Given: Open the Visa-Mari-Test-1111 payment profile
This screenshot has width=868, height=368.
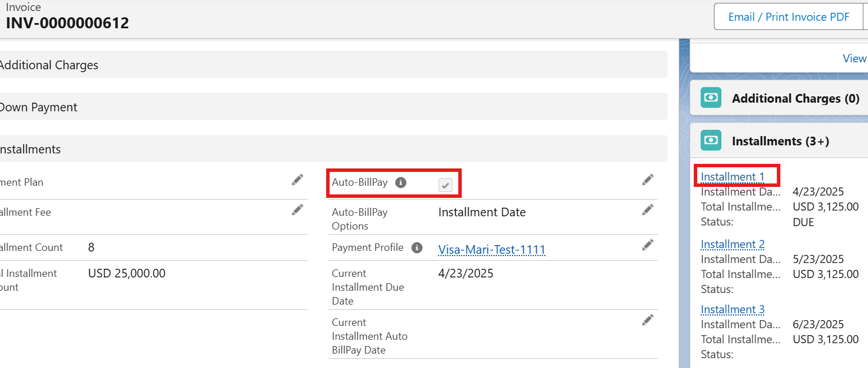Looking at the screenshot, I should point(492,250).
